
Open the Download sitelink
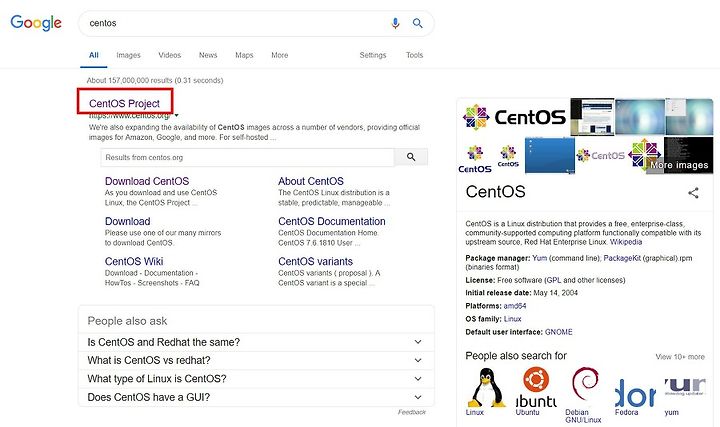tap(128, 221)
